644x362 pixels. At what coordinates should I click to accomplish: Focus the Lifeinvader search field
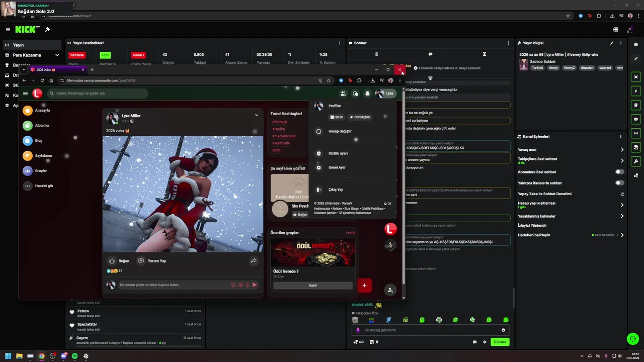click(98, 93)
